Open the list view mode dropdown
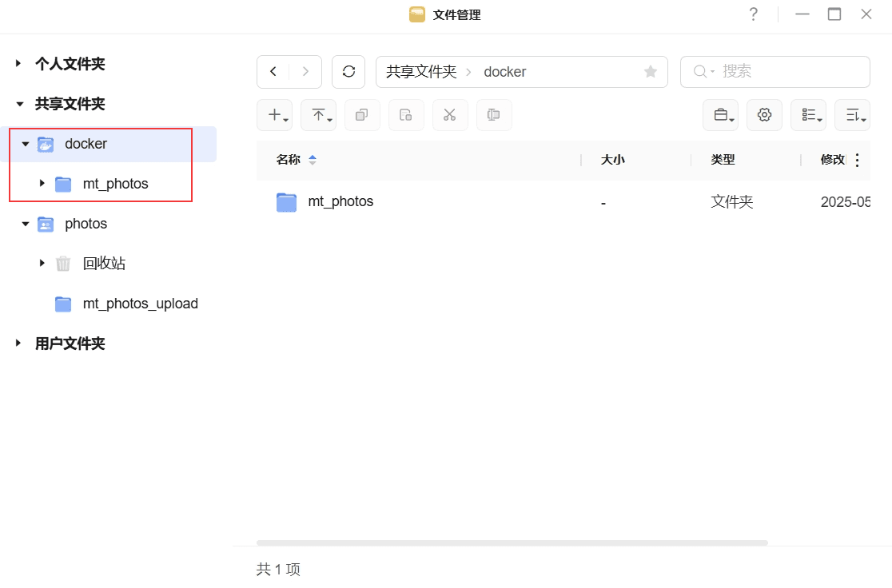 (x=808, y=115)
